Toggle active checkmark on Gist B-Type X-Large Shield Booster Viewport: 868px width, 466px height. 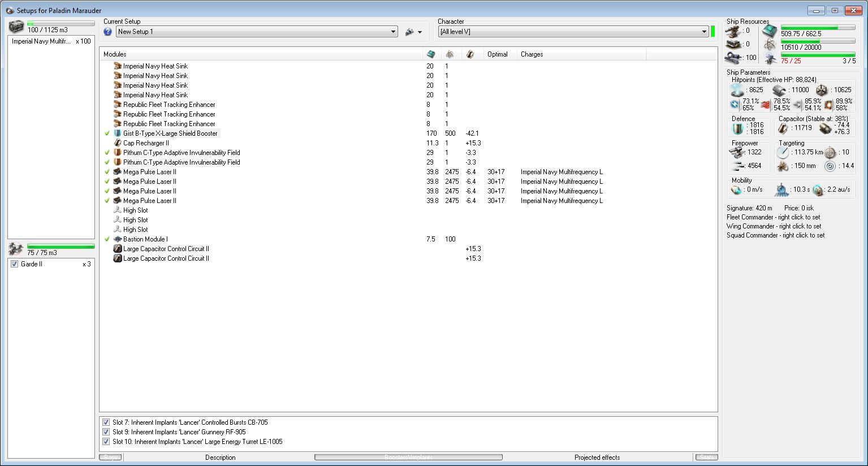click(x=107, y=133)
